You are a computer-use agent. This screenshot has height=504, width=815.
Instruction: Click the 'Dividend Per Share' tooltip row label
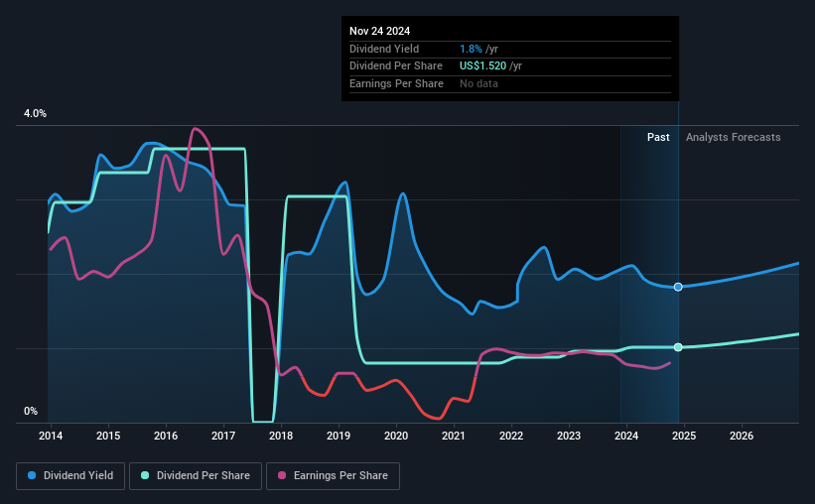click(396, 66)
